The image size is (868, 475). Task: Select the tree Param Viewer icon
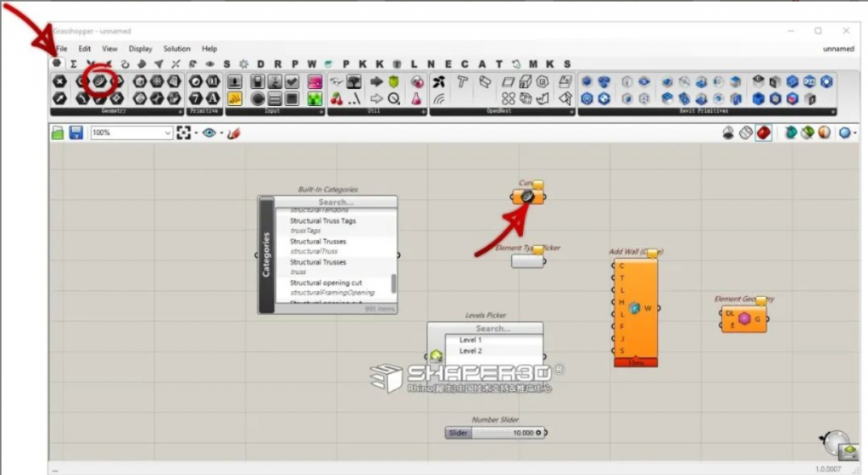tap(353, 82)
